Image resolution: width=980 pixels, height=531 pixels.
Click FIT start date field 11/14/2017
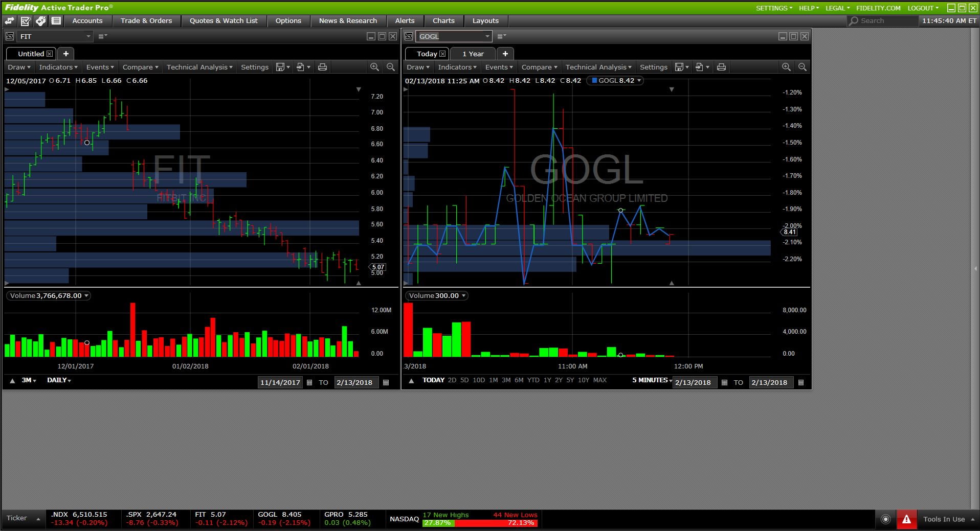(280, 382)
